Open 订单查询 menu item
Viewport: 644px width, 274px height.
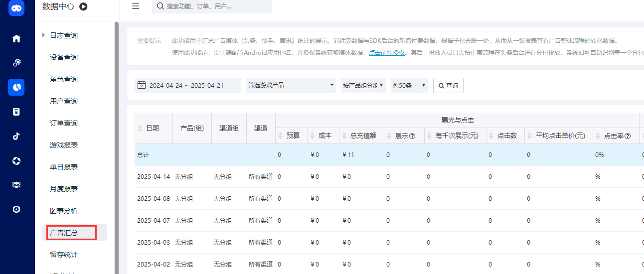[64, 123]
